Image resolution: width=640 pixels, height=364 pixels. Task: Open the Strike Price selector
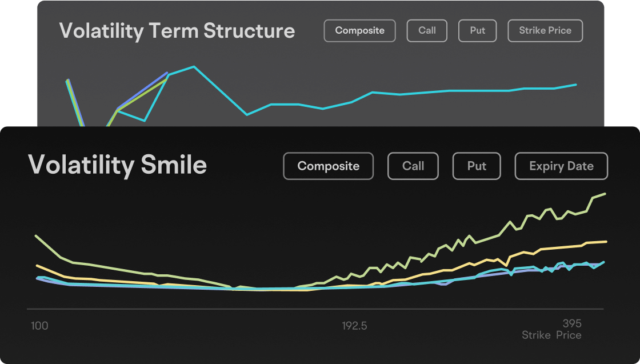[x=545, y=30]
